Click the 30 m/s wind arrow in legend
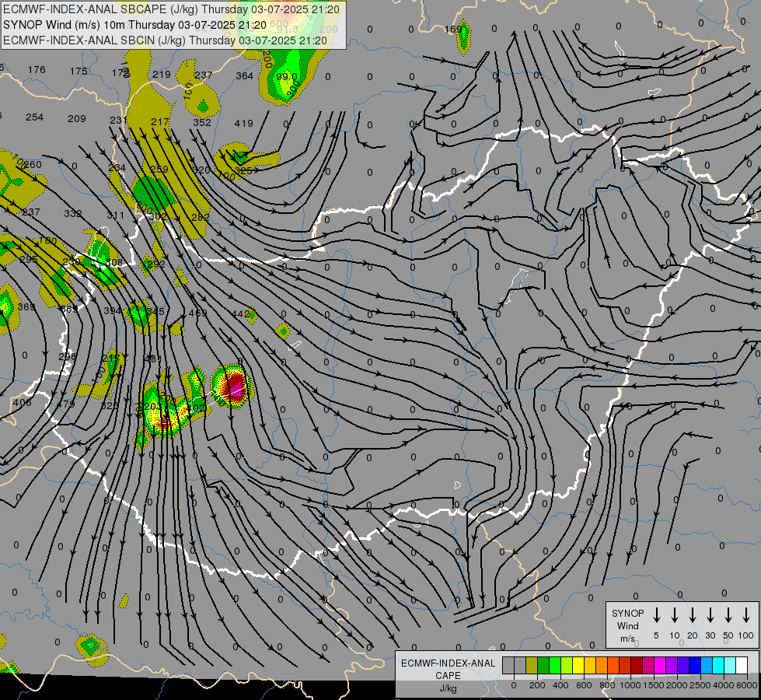761x700 pixels. [x=710, y=615]
